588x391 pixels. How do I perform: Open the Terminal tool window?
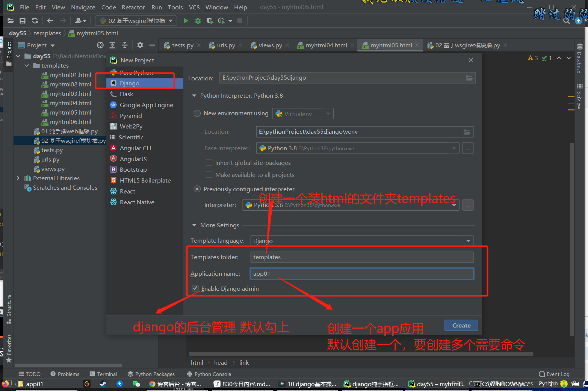tap(103, 374)
